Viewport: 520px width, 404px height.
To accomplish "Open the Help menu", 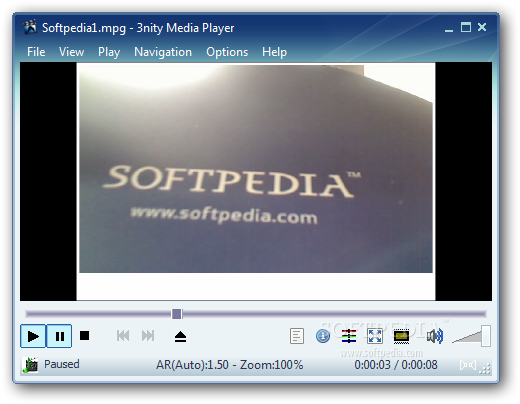I will pos(274,52).
